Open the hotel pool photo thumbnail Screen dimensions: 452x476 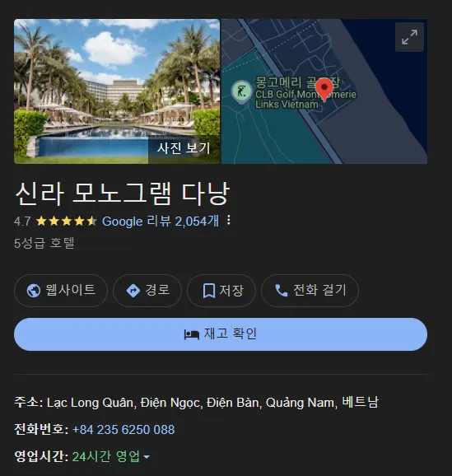(117, 91)
